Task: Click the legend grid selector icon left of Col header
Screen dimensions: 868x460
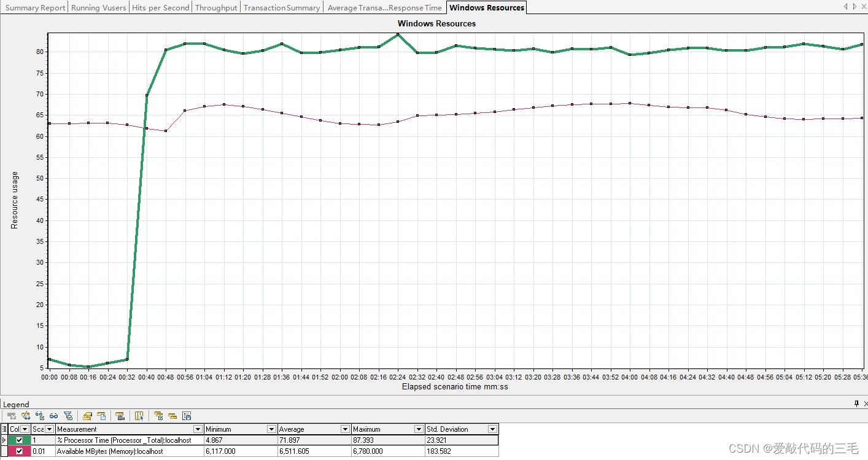Action: pos(4,429)
